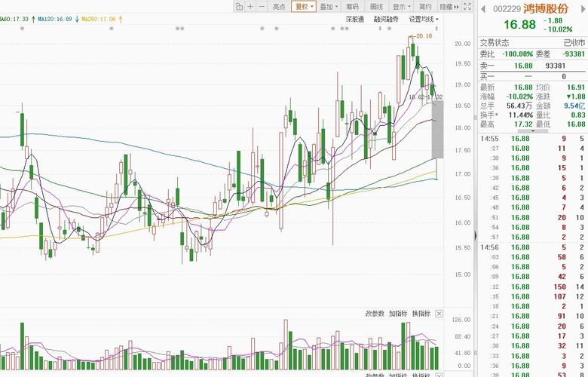This screenshot has height=377, width=588.
Task: Click the lock icon in chart toolbar
Action: 239,6
